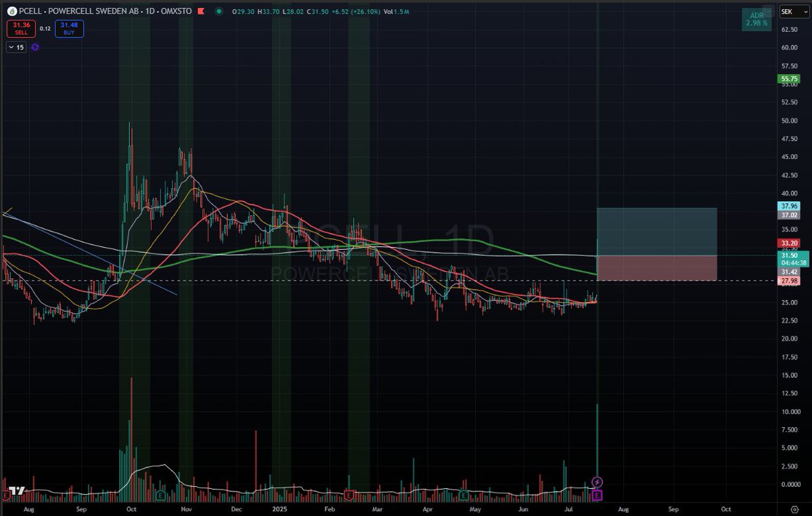This screenshot has width=812, height=516.
Task: Click the 0.12 spread value between sell and buy
Action: [45, 28]
